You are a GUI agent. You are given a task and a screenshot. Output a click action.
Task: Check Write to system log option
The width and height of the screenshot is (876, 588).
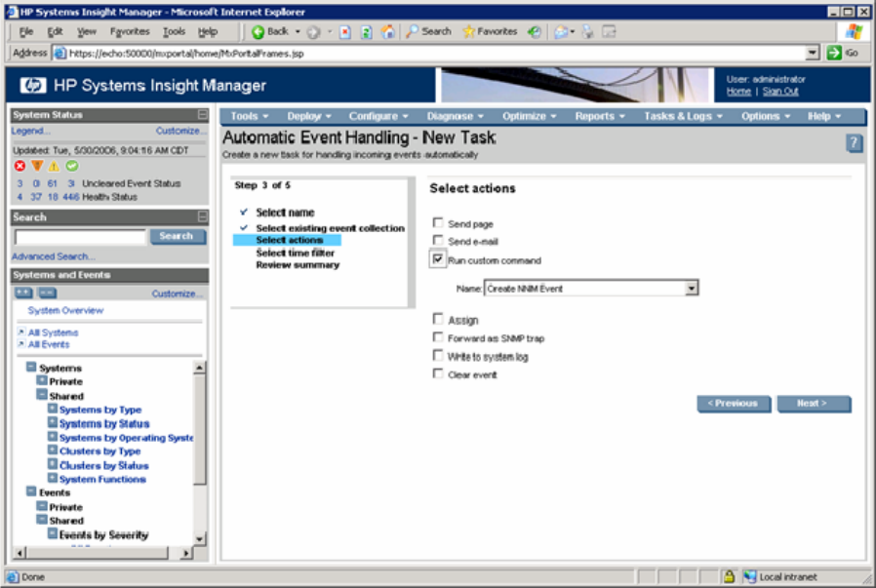(x=438, y=355)
